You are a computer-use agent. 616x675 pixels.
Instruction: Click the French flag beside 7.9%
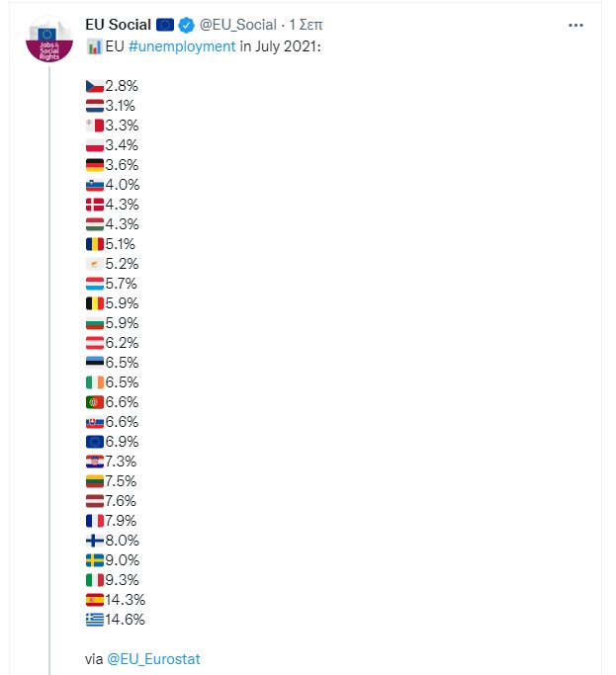pos(95,521)
